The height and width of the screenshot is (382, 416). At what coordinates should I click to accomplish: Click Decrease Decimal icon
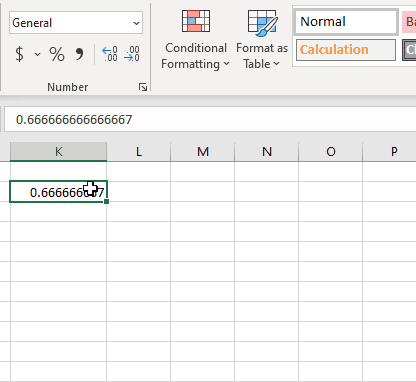point(132,54)
